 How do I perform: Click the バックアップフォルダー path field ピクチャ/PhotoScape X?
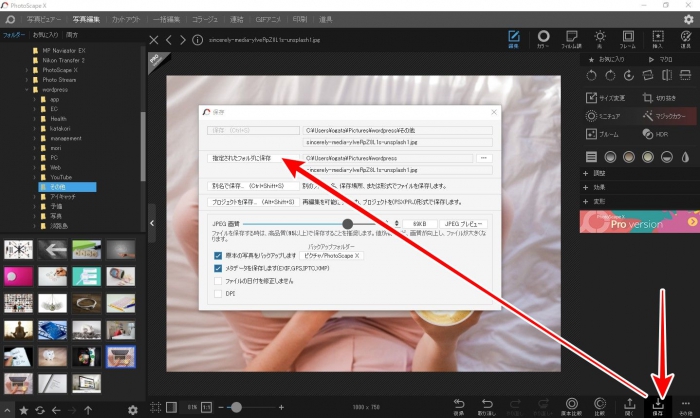(332, 256)
